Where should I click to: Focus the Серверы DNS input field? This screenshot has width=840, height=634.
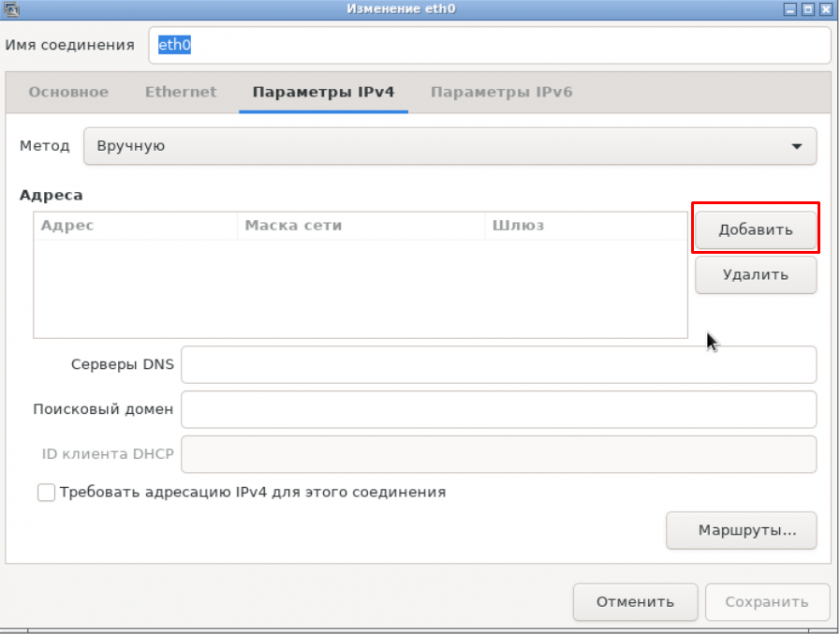click(x=498, y=365)
